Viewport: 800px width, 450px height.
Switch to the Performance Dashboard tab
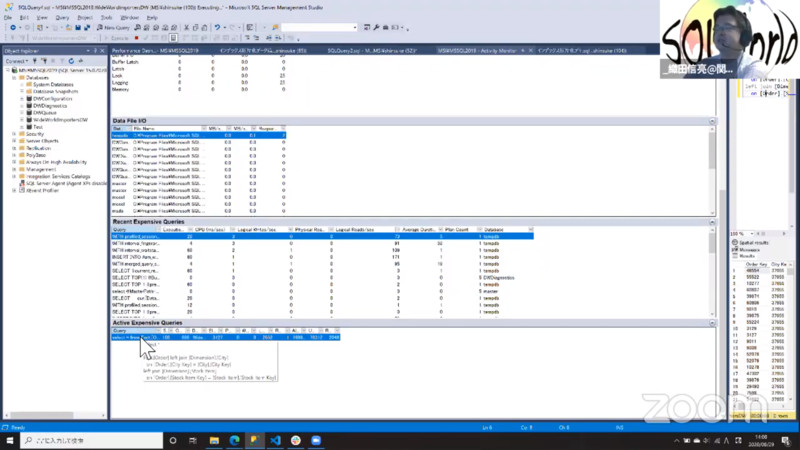pyautogui.click(x=155, y=51)
